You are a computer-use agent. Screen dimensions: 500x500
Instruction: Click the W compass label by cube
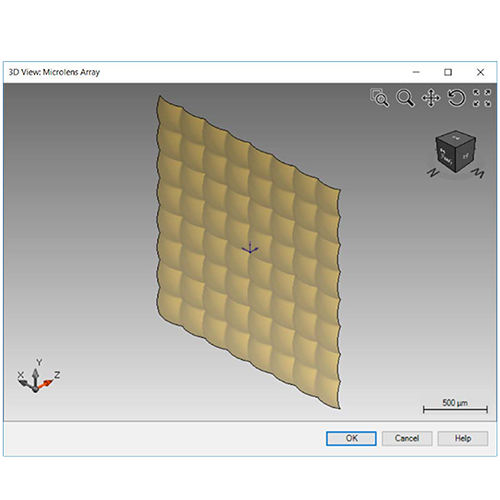478,173
